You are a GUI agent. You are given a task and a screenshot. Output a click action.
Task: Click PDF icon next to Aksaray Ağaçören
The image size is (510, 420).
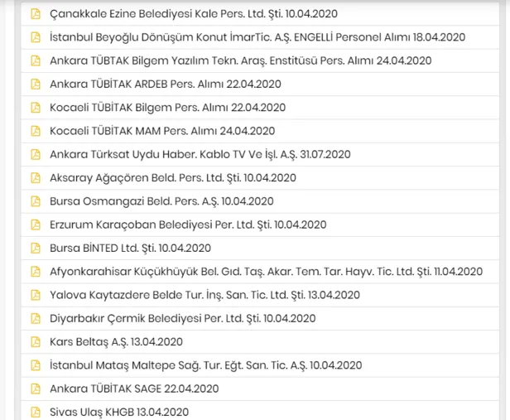pyautogui.click(x=35, y=177)
